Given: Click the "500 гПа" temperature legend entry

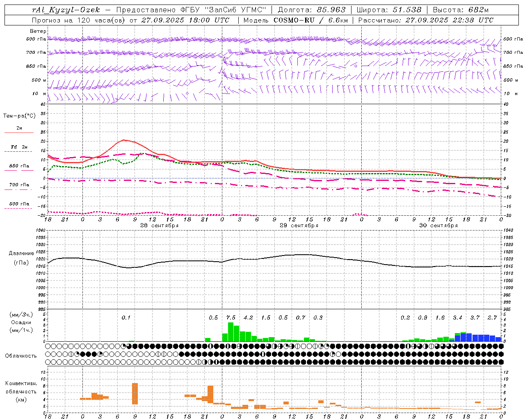Looking at the screenshot, I should [19, 204].
